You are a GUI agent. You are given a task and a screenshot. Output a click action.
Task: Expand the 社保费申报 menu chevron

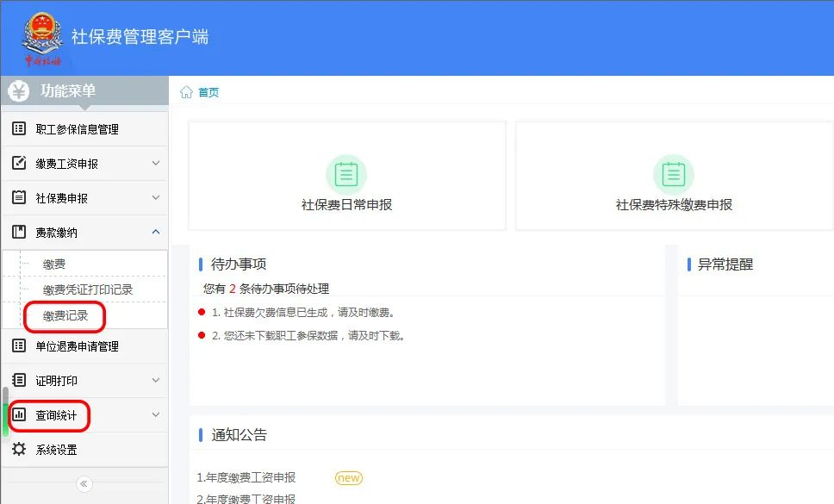tap(156, 198)
